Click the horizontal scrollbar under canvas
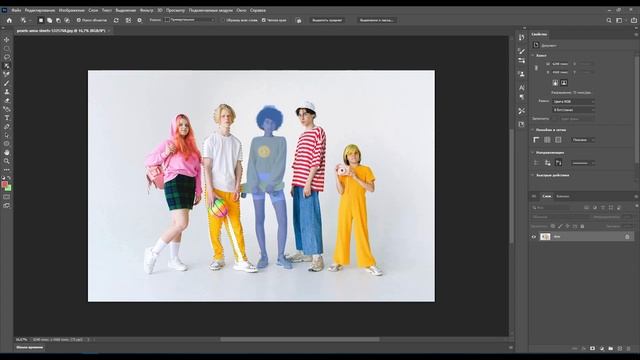Image resolution: width=640 pixels, height=360 pixels. [x=300, y=339]
